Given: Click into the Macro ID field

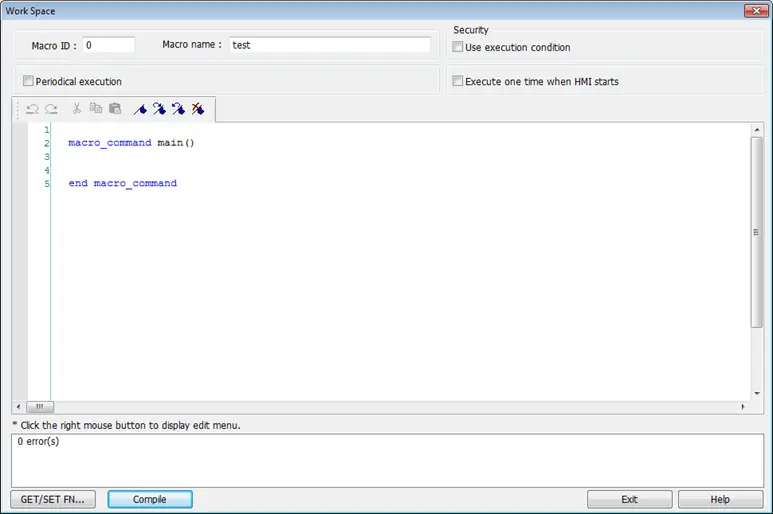Looking at the screenshot, I should pyautogui.click(x=108, y=45).
